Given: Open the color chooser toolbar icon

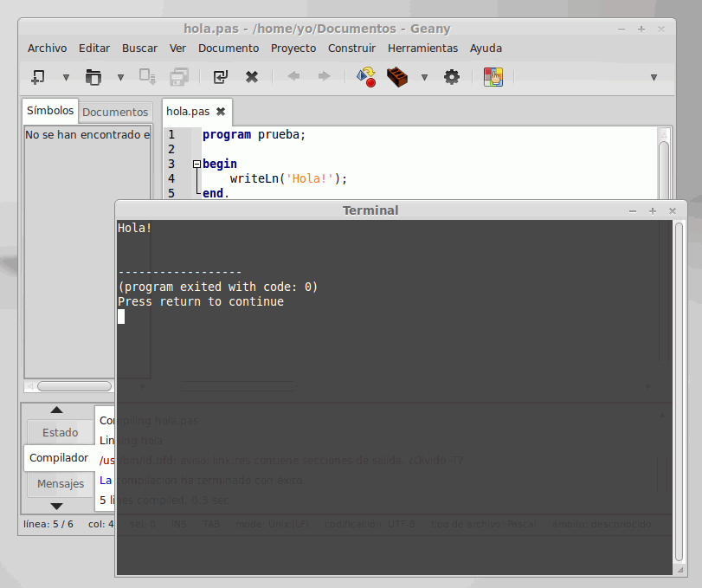Looking at the screenshot, I should coord(493,76).
